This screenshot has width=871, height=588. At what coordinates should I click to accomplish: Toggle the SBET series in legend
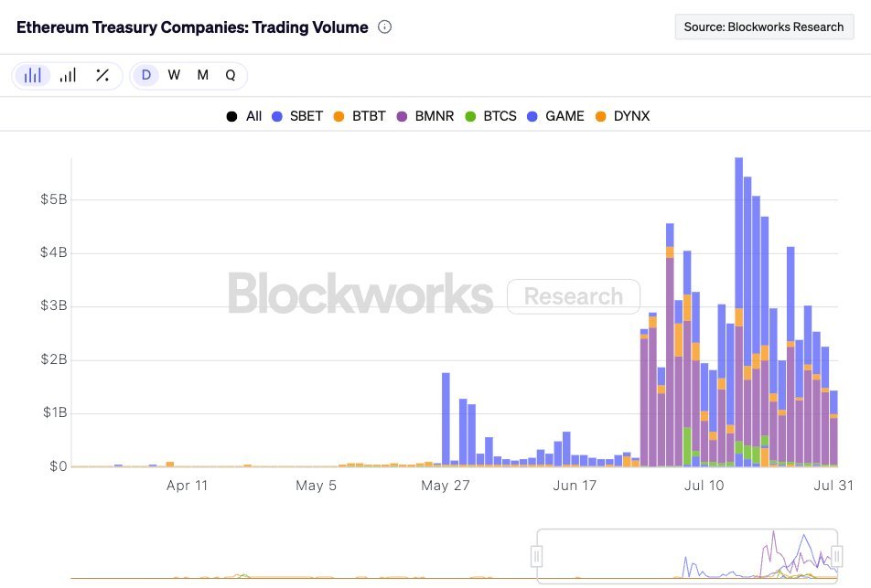click(x=297, y=116)
